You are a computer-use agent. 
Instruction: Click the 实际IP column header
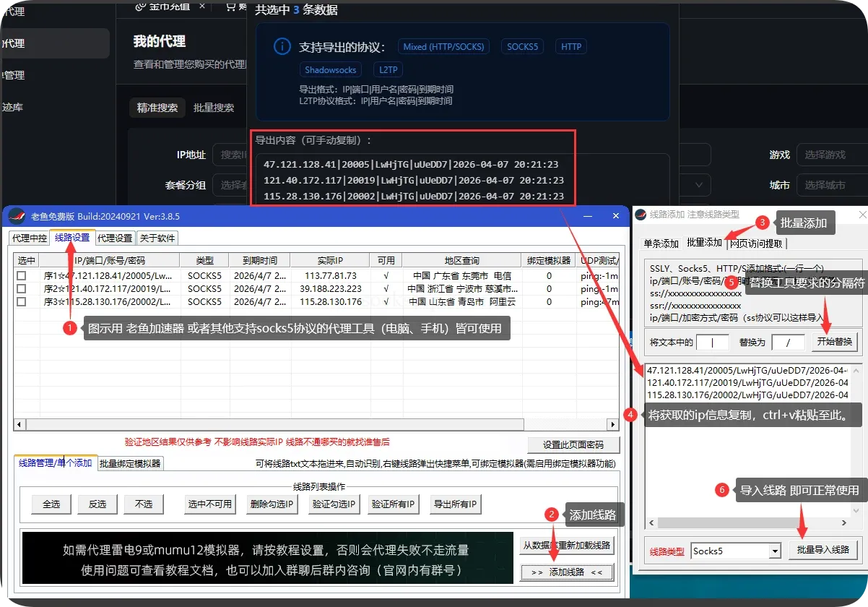[329, 260]
